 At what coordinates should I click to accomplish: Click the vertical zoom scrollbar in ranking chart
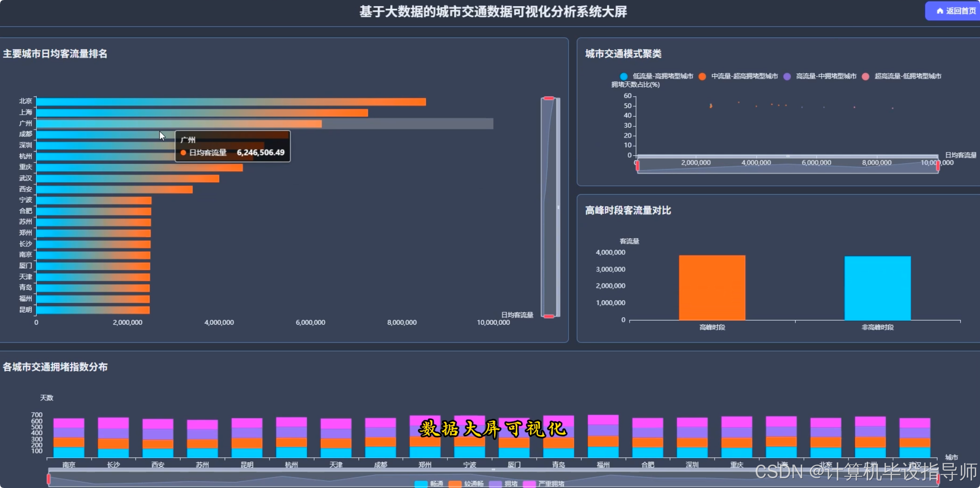[549, 206]
